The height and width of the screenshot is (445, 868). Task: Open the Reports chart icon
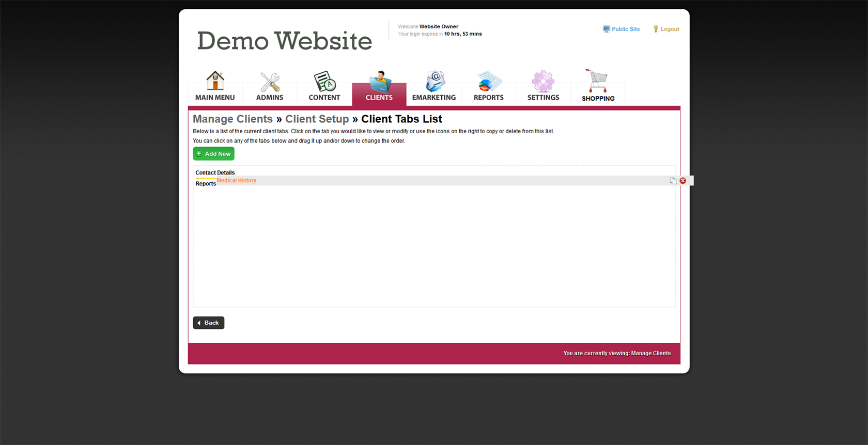tap(489, 82)
